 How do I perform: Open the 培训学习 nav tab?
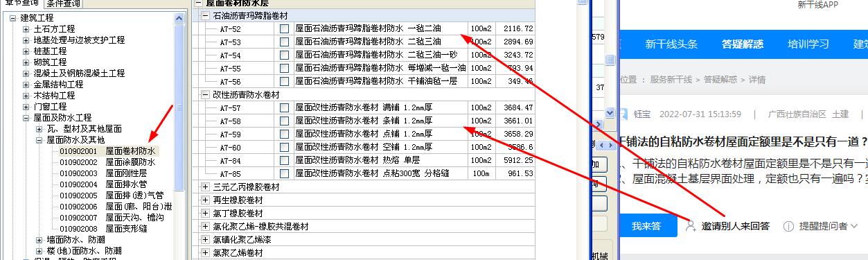(808, 44)
